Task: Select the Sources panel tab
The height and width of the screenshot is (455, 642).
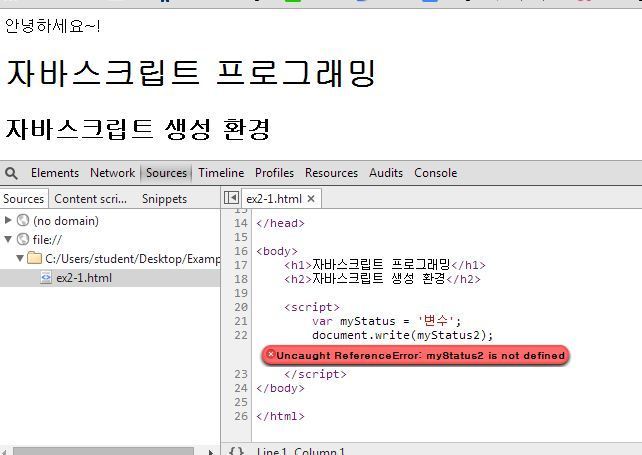Action: pos(166,173)
